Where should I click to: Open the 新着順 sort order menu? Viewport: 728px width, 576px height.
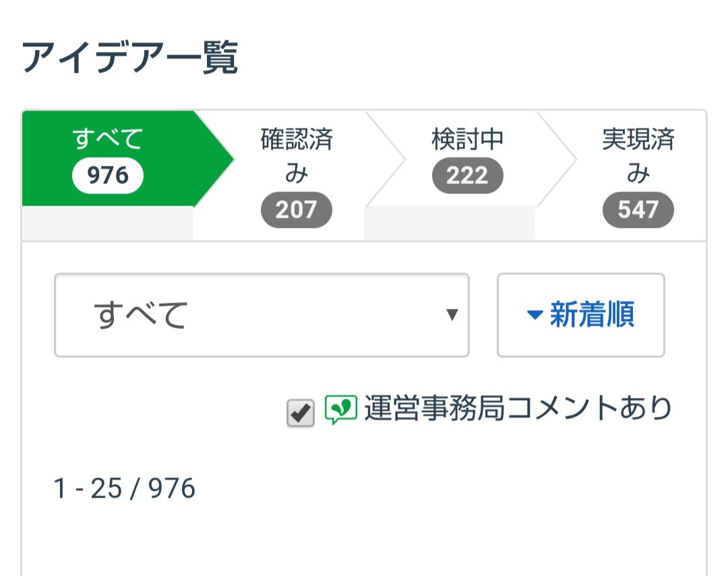click(581, 315)
